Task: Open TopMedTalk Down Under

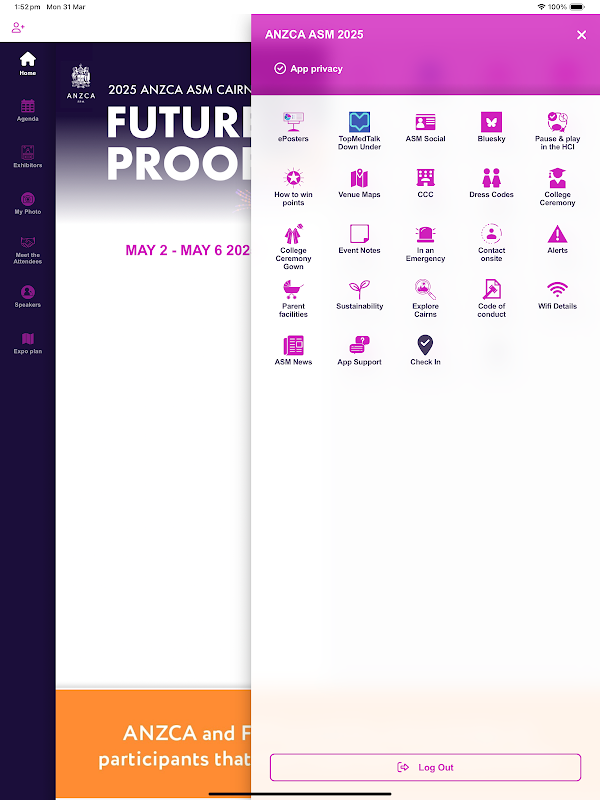Action: click(x=359, y=122)
